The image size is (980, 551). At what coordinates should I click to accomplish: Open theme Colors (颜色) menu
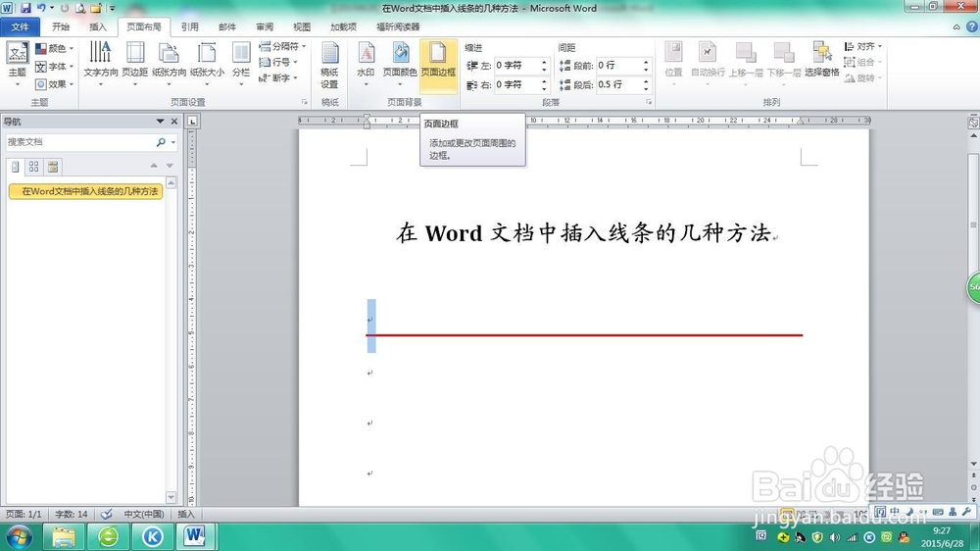54,48
